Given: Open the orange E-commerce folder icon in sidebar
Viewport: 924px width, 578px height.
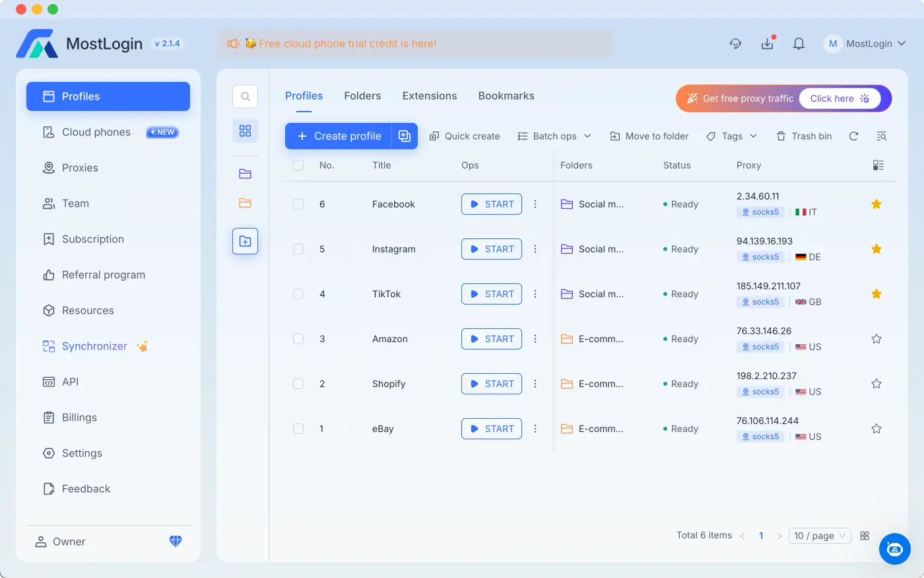Looking at the screenshot, I should 246,203.
